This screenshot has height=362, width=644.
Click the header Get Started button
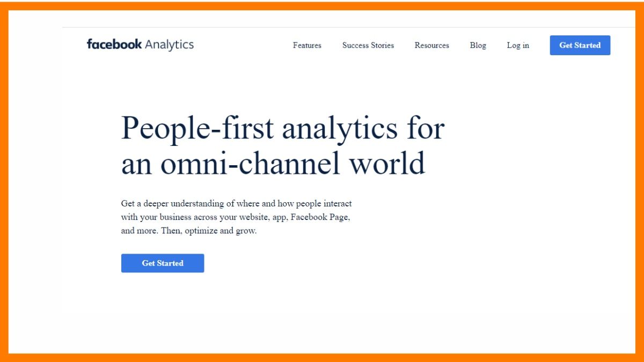(580, 46)
